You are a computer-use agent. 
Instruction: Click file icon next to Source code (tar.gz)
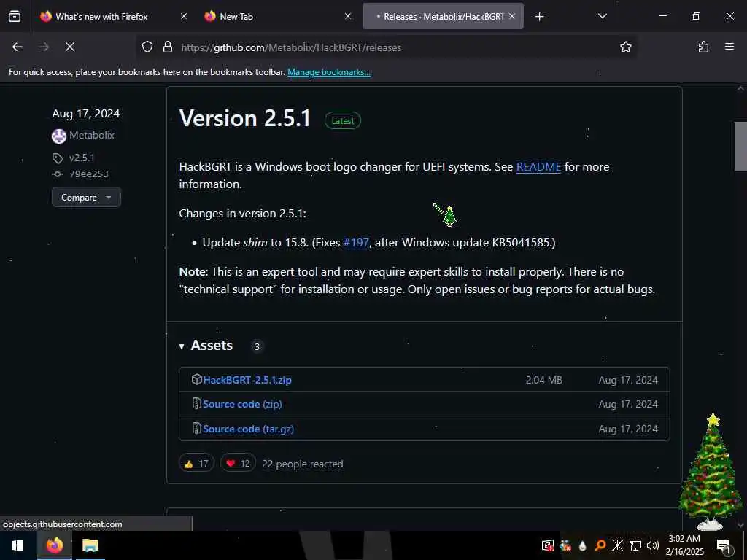pyautogui.click(x=196, y=428)
